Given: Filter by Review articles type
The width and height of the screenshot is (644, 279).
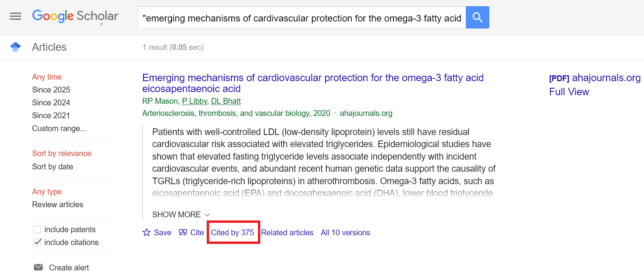Looking at the screenshot, I should tap(57, 204).
